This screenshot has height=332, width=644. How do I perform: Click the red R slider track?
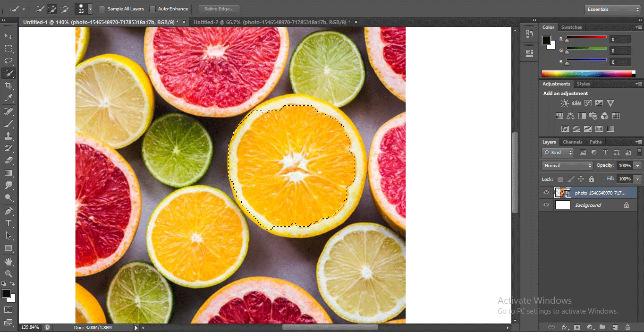tap(586, 37)
